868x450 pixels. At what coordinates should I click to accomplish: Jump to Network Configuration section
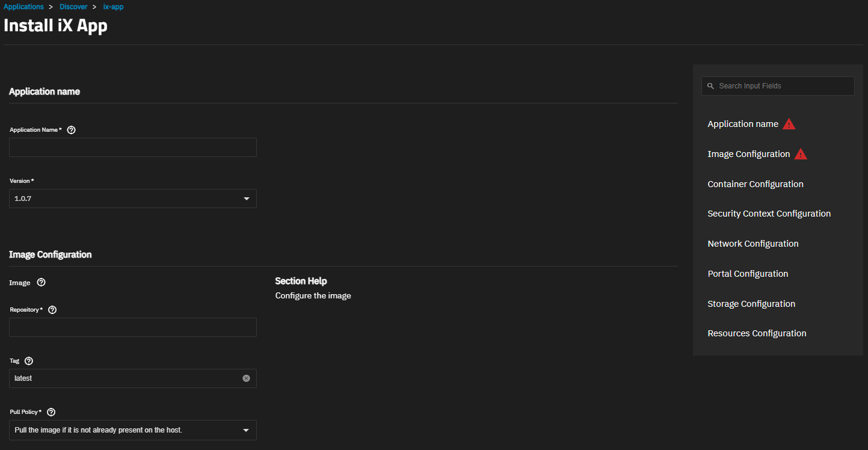pyautogui.click(x=753, y=244)
